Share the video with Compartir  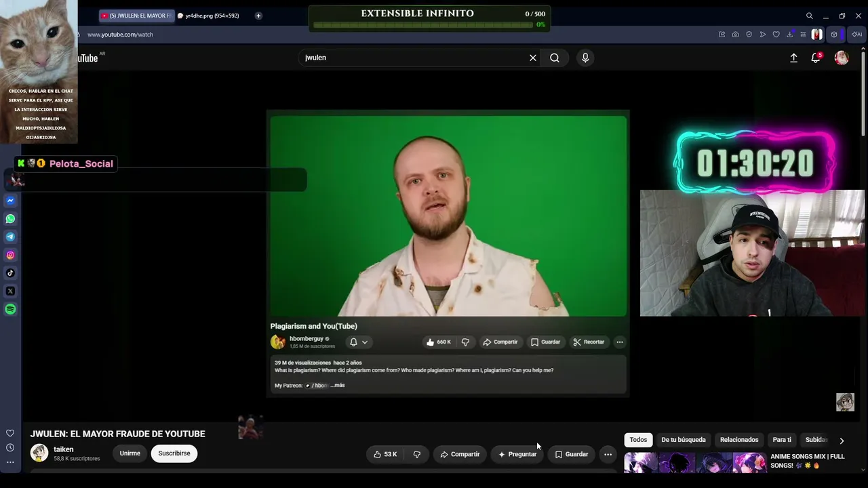point(460,454)
